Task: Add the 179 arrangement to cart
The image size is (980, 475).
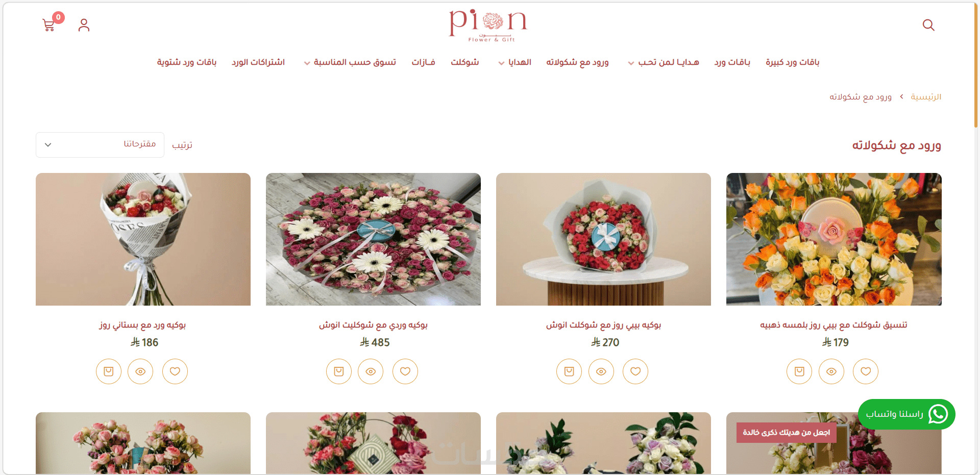Action: 799,371
